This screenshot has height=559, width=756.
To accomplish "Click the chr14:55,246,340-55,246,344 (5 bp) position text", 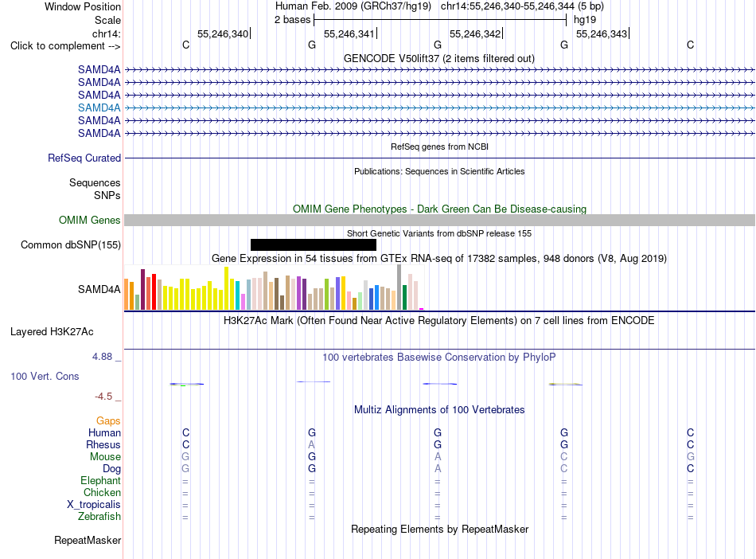I will (x=522, y=6).
